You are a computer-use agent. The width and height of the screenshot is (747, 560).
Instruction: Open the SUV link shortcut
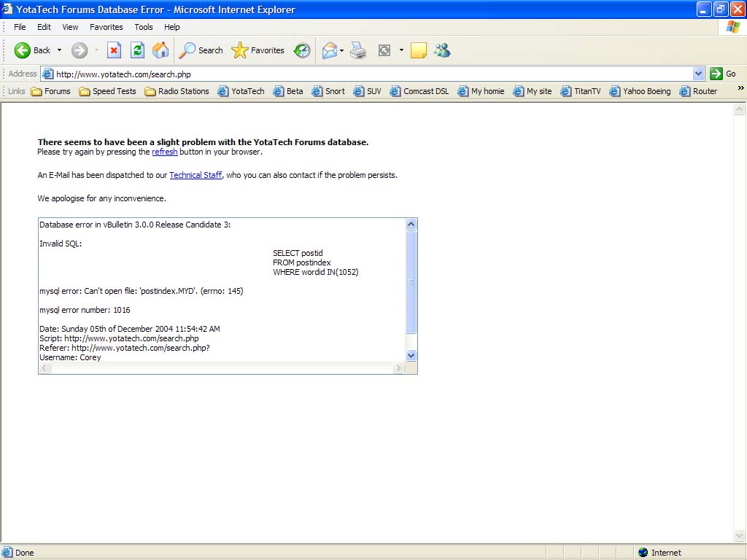click(x=368, y=91)
